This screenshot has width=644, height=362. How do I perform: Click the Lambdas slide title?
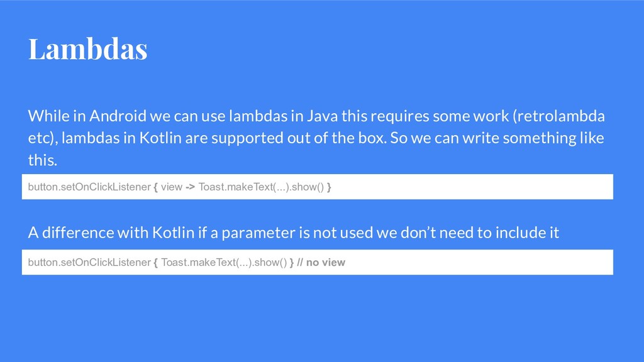(x=87, y=49)
